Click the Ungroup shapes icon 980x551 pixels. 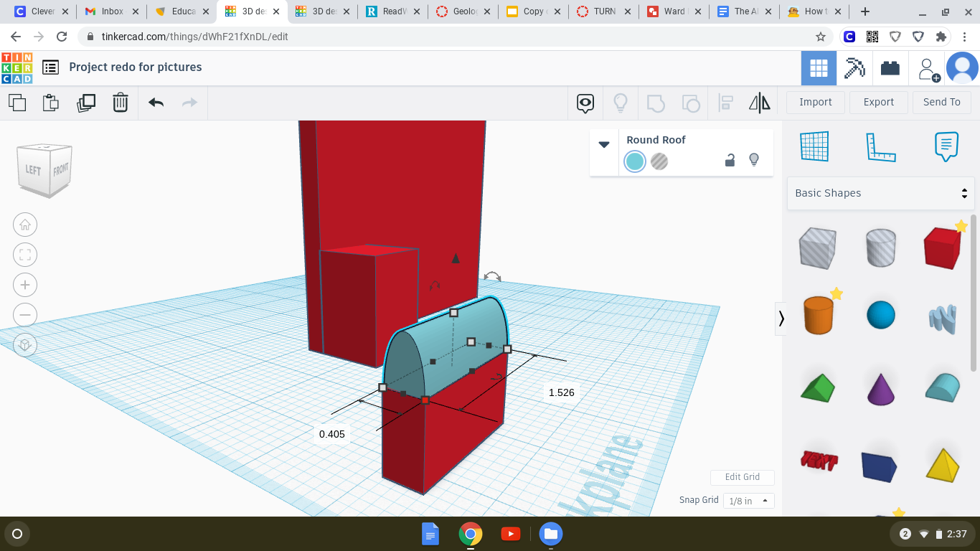tap(690, 103)
